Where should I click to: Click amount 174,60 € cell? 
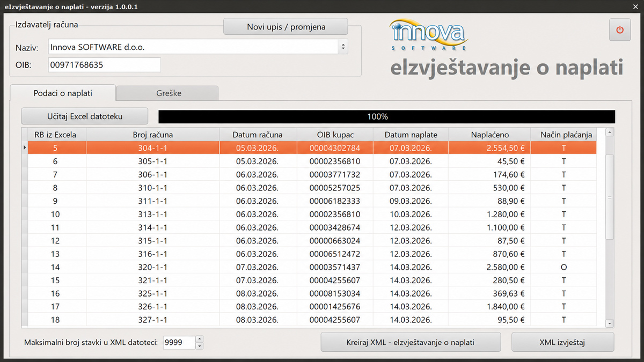[x=489, y=174]
